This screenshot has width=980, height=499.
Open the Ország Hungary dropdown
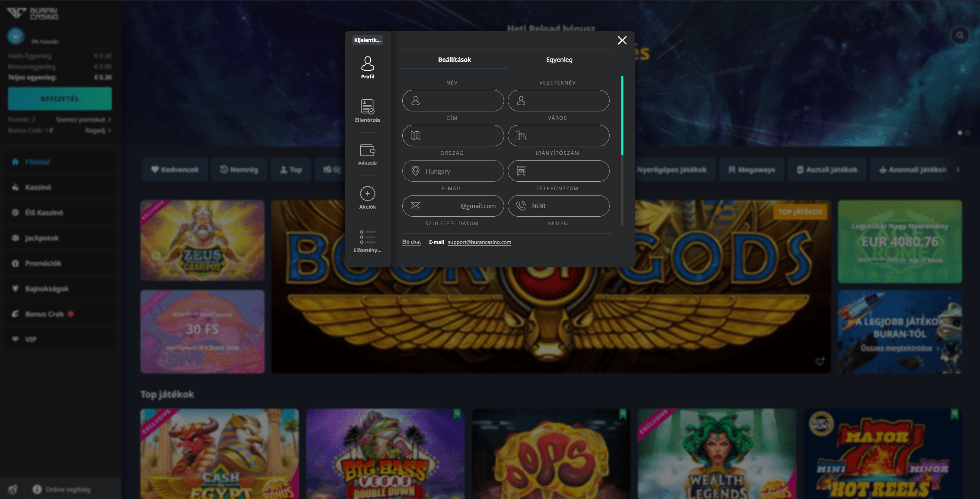[453, 171]
